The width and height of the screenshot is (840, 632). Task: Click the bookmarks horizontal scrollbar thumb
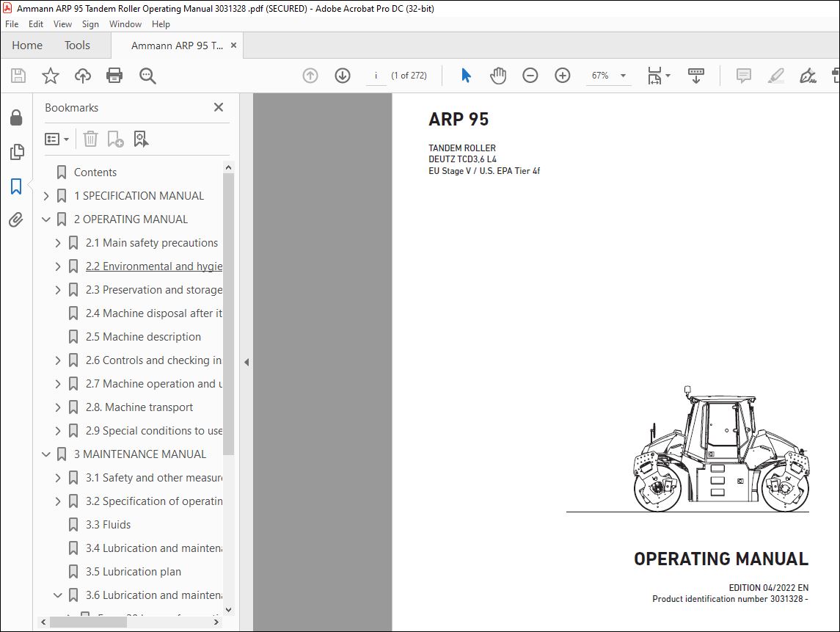[x=88, y=622]
